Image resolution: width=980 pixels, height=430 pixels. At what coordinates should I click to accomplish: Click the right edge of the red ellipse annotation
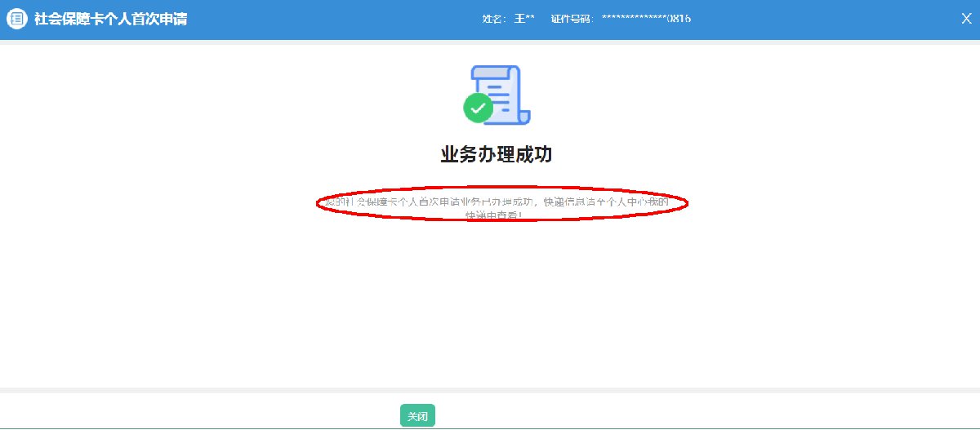(688, 204)
